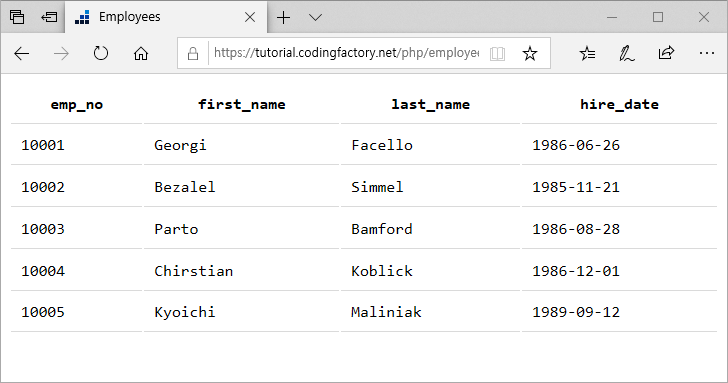Image resolution: width=728 pixels, height=383 pixels.
Task: Add notes with pen icon
Action: click(x=626, y=53)
